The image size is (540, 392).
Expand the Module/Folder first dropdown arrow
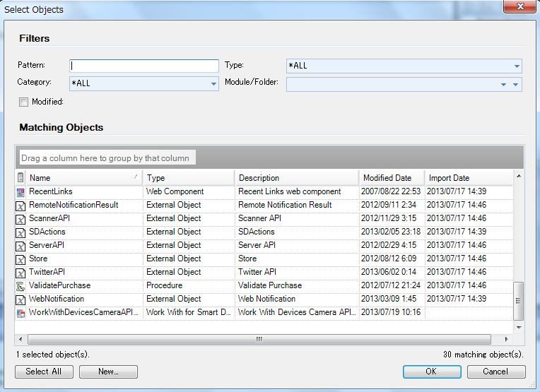[503, 84]
